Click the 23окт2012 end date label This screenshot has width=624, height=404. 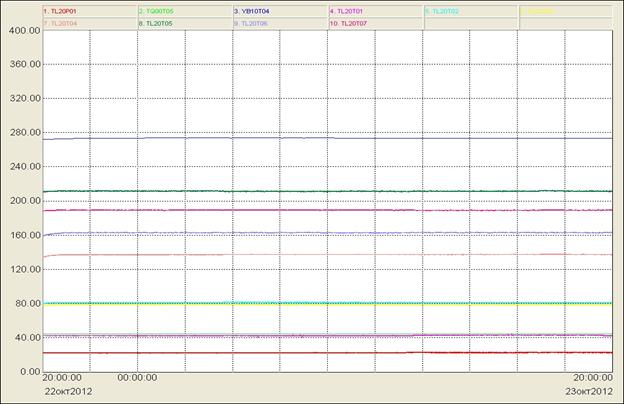click(x=589, y=391)
